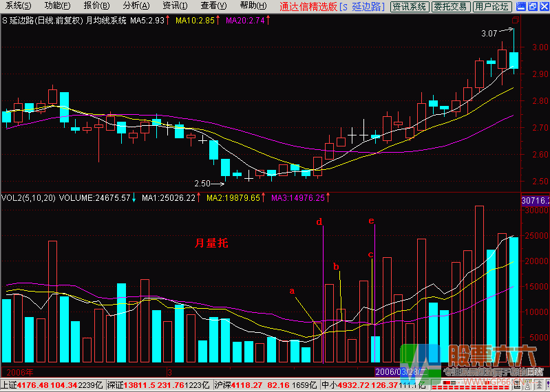Screen dimensions: 550x392
Task: Open 委托交易 trading button
Action: coord(450,6)
